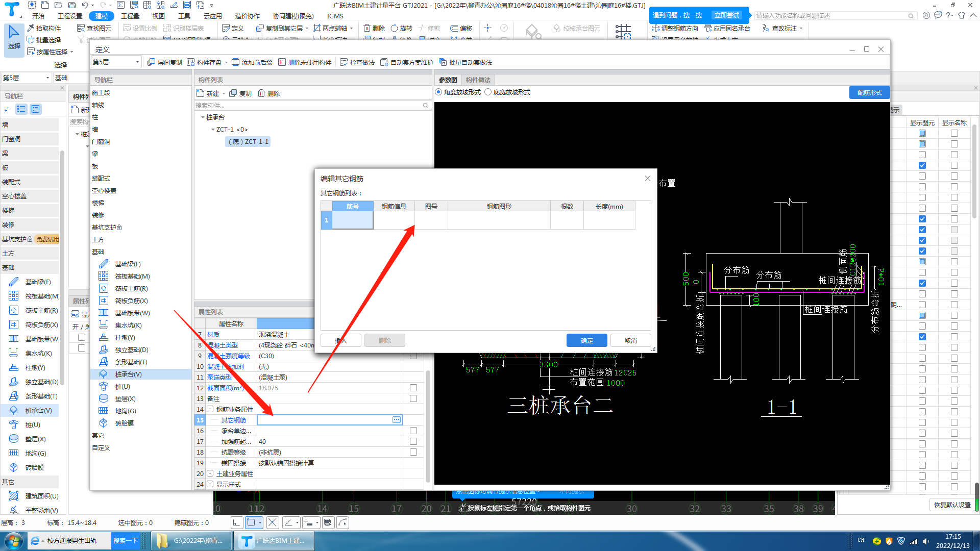Open Windows Start button
Screen dimensions: 980x551
[13, 541]
